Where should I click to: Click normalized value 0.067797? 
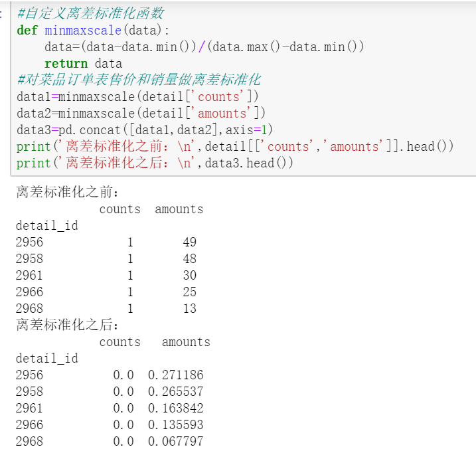(176, 441)
